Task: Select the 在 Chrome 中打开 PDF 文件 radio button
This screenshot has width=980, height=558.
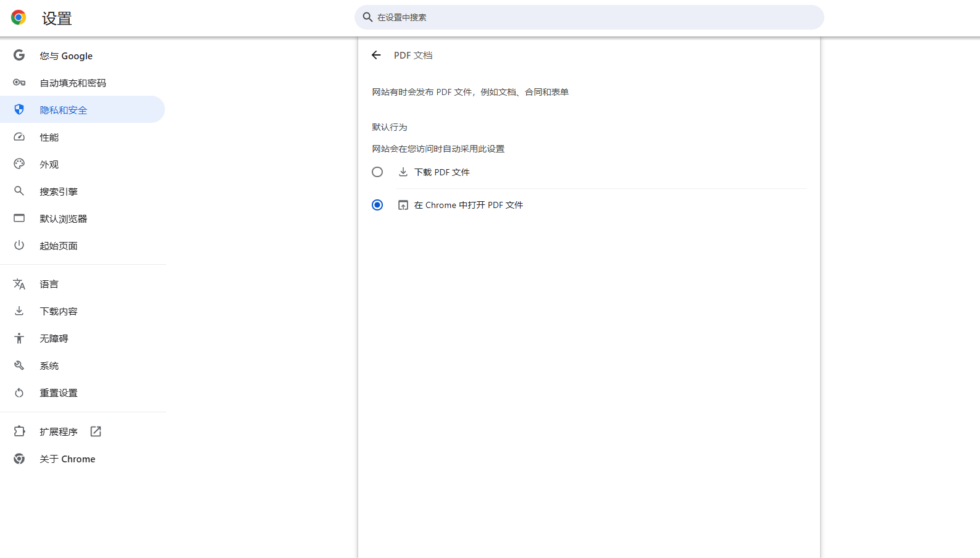Action: [377, 205]
